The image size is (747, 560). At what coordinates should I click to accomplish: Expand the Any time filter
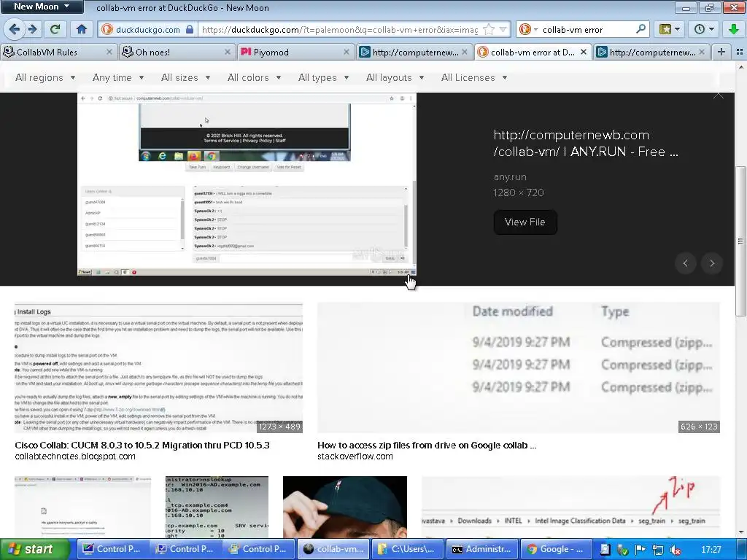pos(118,77)
